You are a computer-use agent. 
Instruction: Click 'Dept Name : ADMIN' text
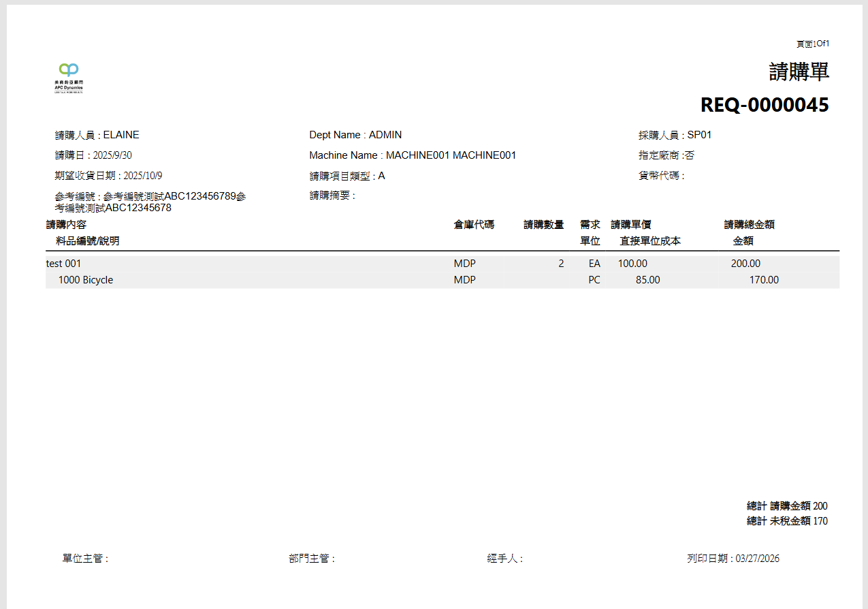(x=355, y=135)
